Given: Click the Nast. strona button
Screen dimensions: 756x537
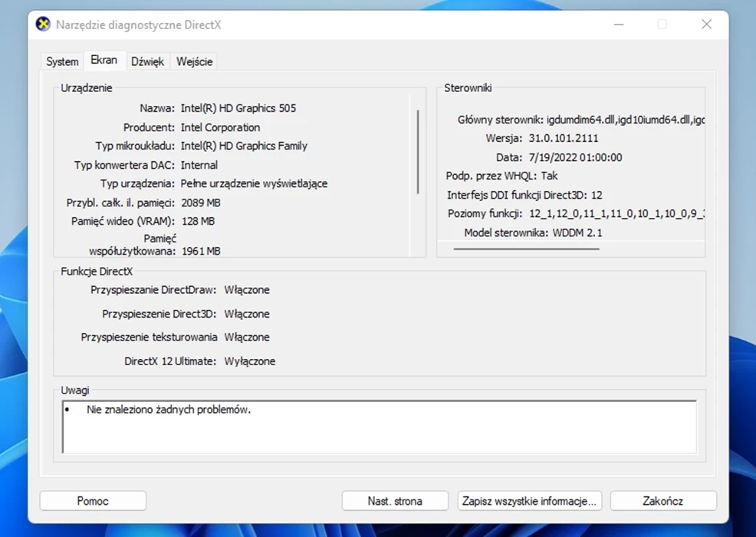Looking at the screenshot, I should pyautogui.click(x=395, y=501).
